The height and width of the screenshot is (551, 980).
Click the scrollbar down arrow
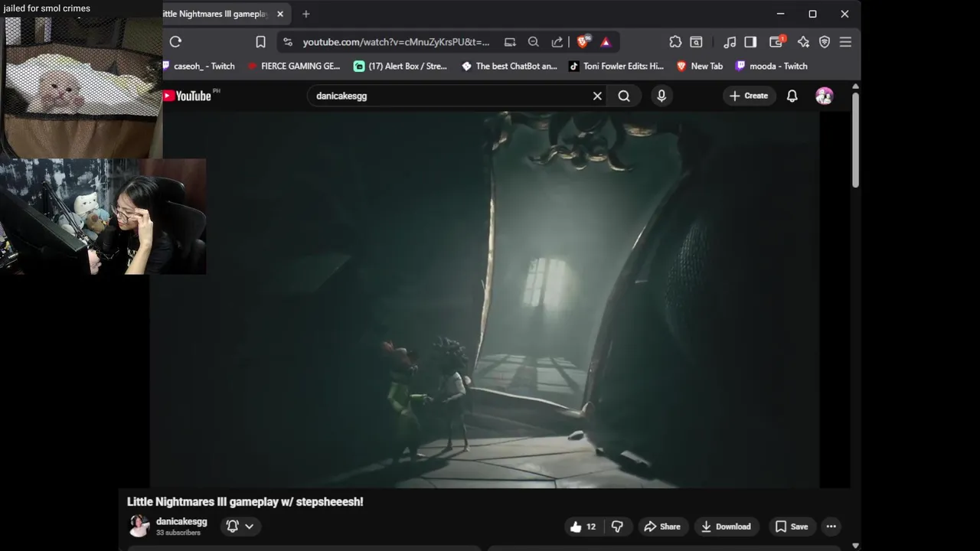click(855, 546)
